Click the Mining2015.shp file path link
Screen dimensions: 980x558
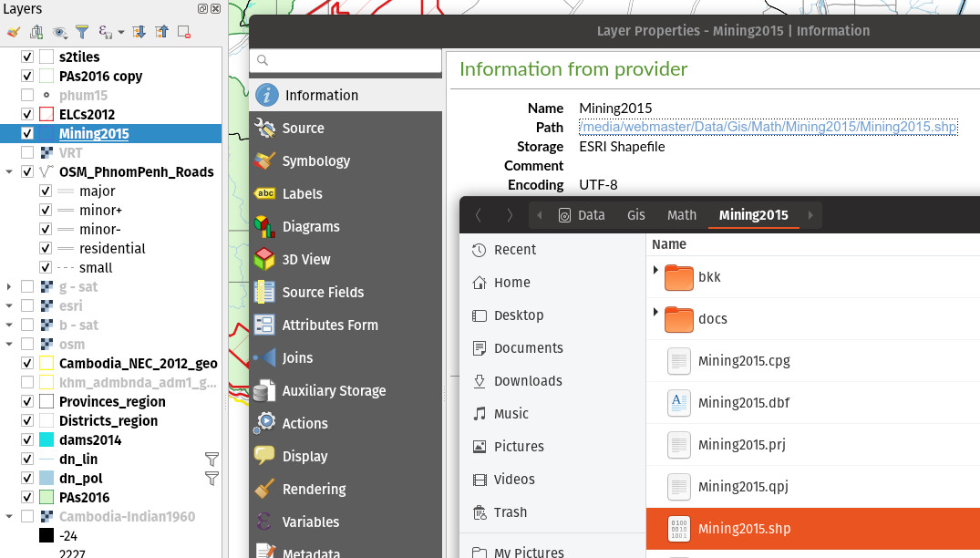click(x=768, y=128)
